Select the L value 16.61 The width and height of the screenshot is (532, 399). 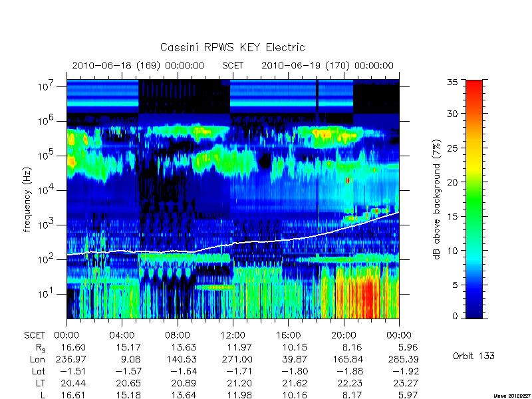pos(73,395)
